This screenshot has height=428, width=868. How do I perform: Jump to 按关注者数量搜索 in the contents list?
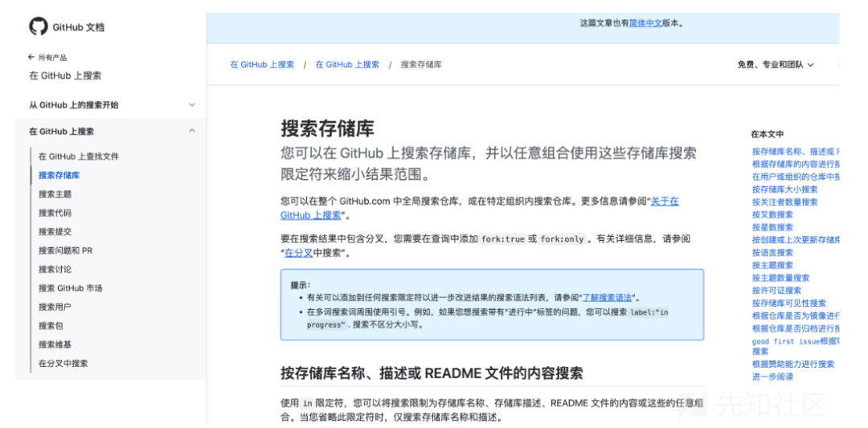click(x=784, y=202)
